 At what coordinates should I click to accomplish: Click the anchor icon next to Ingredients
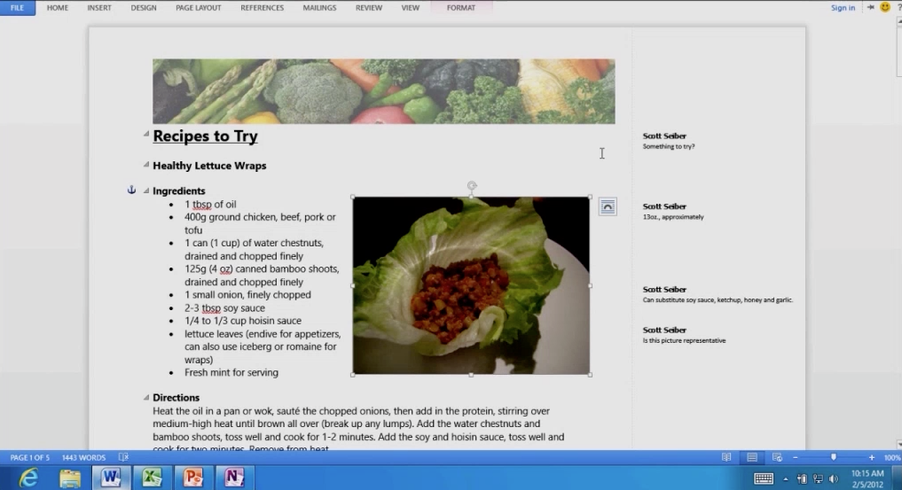[x=131, y=190]
